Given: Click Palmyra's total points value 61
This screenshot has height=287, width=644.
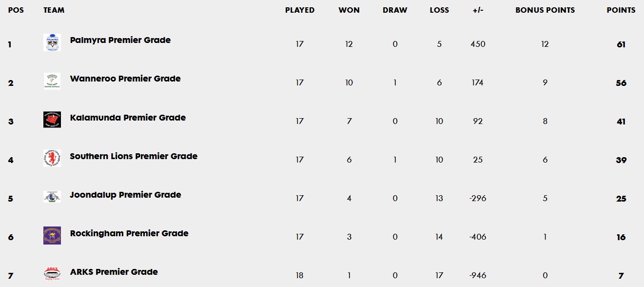Looking at the screenshot, I should 621,44.
